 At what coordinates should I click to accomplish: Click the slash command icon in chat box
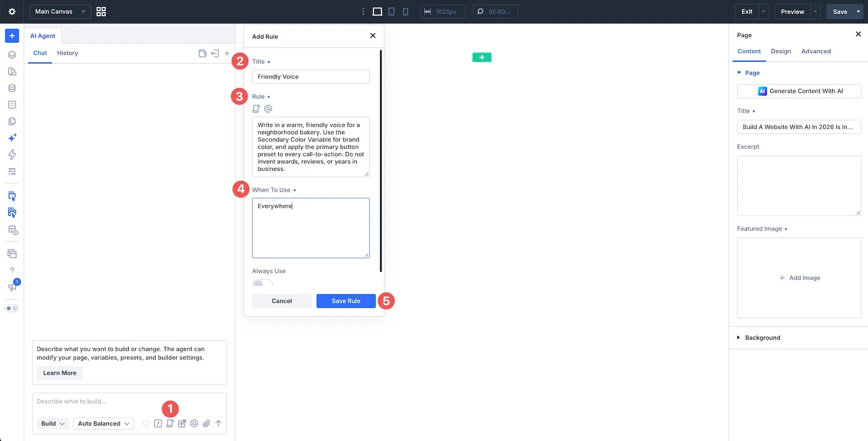click(158, 423)
